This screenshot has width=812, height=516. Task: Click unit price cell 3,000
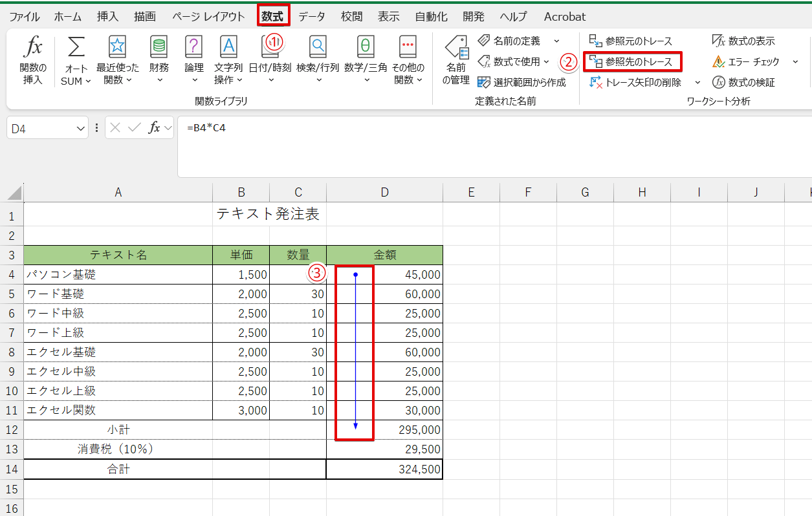tap(241, 410)
